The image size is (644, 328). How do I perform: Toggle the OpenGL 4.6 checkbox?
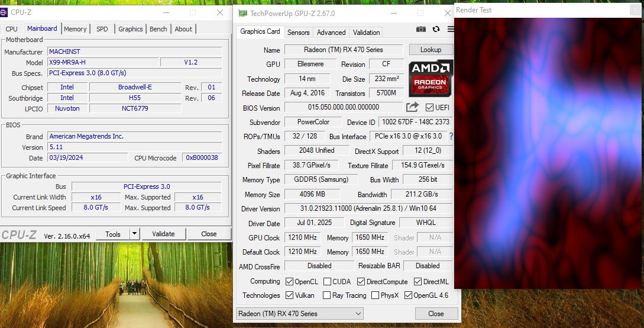pyautogui.click(x=408, y=295)
